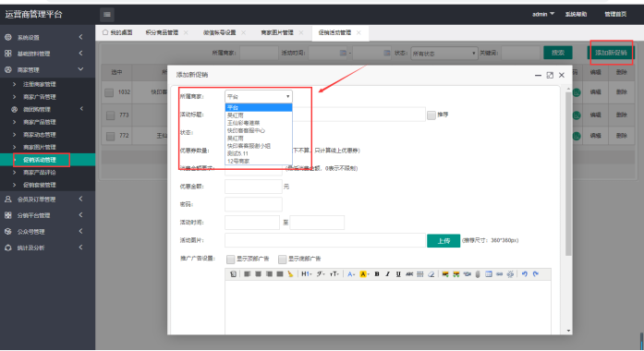Click the 优惠金额 input field
Image resolution: width=644 pixels, height=351 pixels.
point(253,187)
